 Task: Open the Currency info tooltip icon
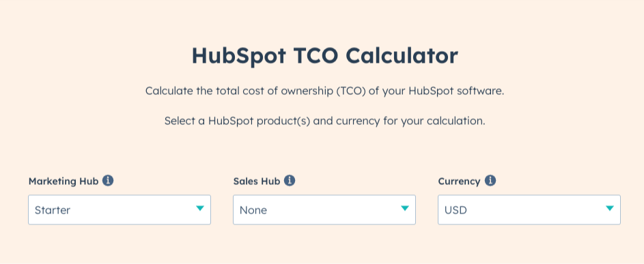pyautogui.click(x=490, y=181)
